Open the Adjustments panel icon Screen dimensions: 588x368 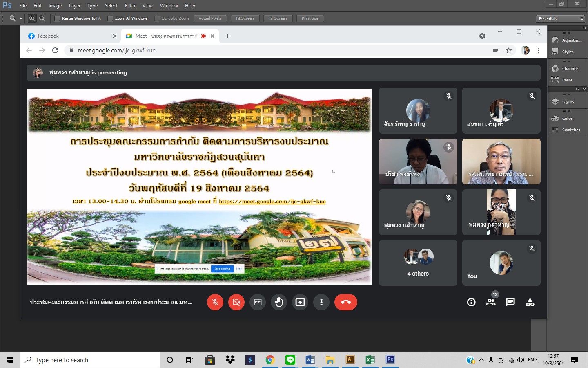tap(555, 40)
